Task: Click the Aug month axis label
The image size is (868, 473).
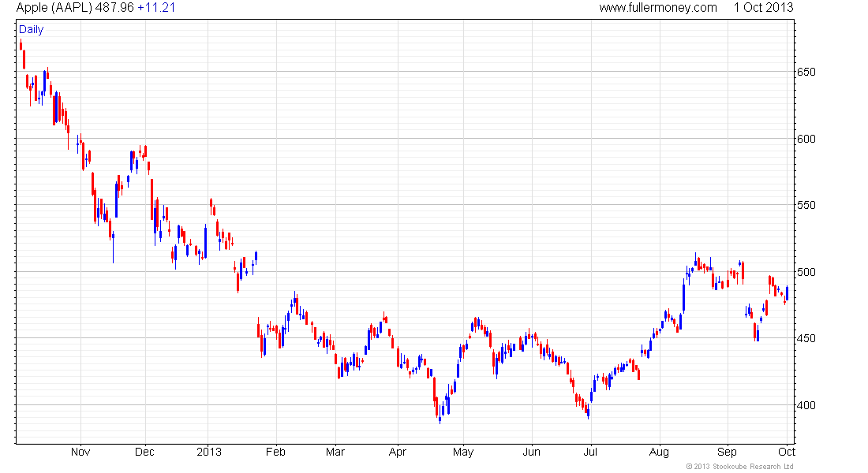Action: pos(659,452)
